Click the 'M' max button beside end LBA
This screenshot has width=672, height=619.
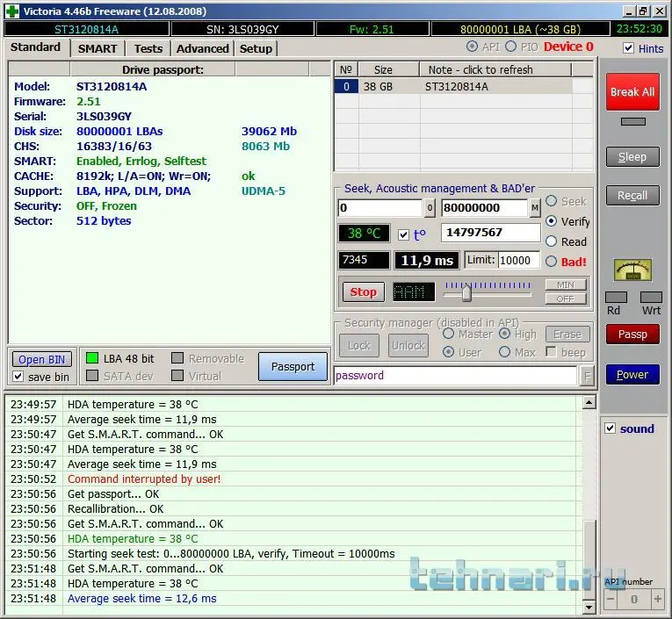pos(535,208)
